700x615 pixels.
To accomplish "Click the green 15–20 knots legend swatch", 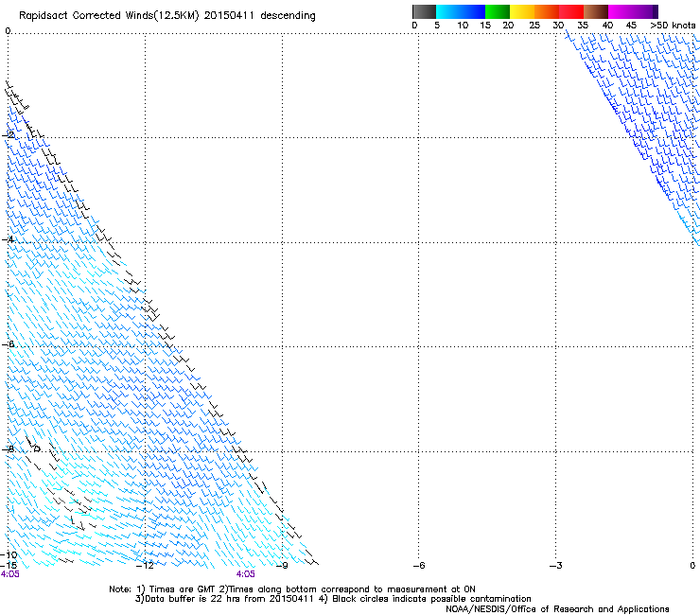I will (x=498, y=11).
